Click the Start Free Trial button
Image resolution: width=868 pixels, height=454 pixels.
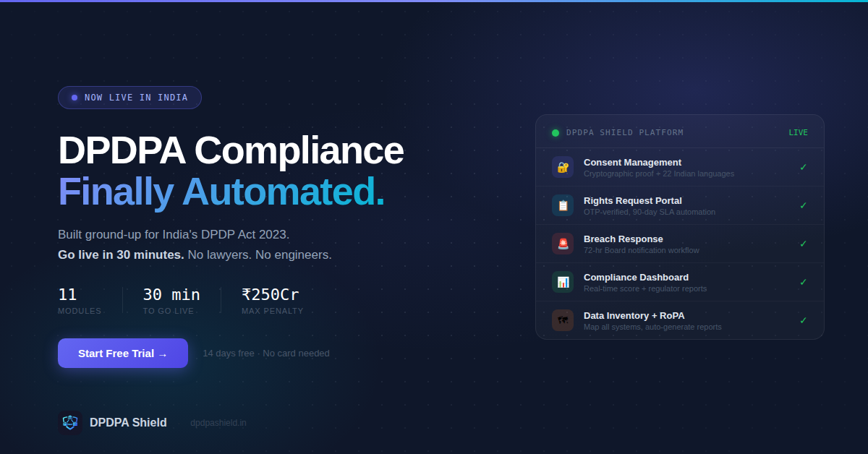(123, 354)
